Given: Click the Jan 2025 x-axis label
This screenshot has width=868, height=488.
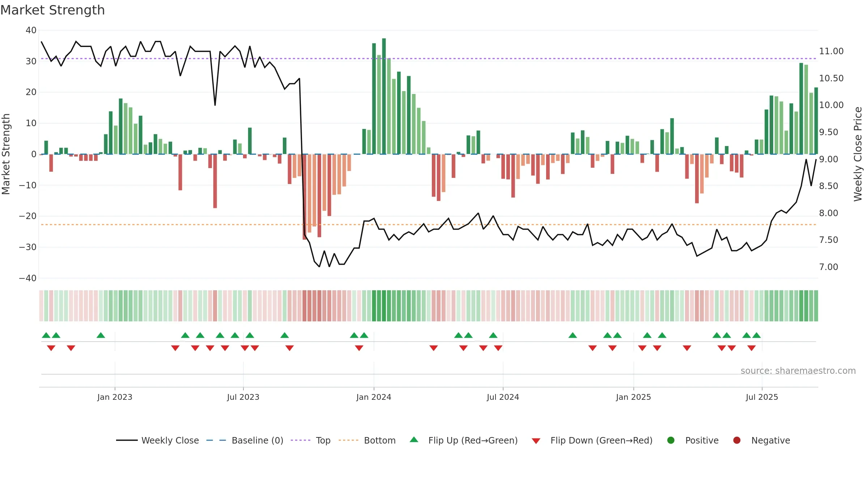Looking at the screenshot, I should click(x=633, y=397).
